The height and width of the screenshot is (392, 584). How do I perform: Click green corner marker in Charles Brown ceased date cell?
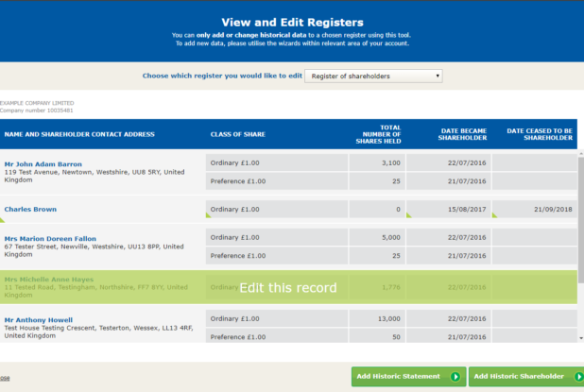[496, 216]
